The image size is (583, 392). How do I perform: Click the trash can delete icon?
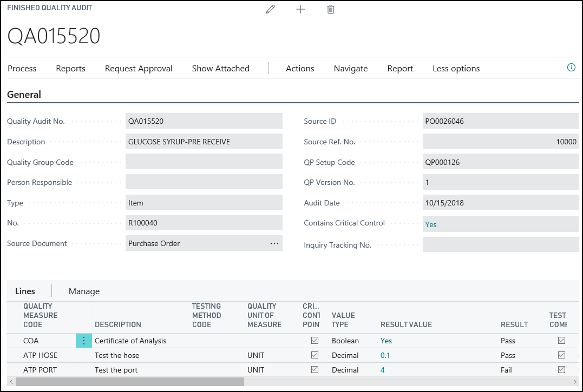coord(331,9)
